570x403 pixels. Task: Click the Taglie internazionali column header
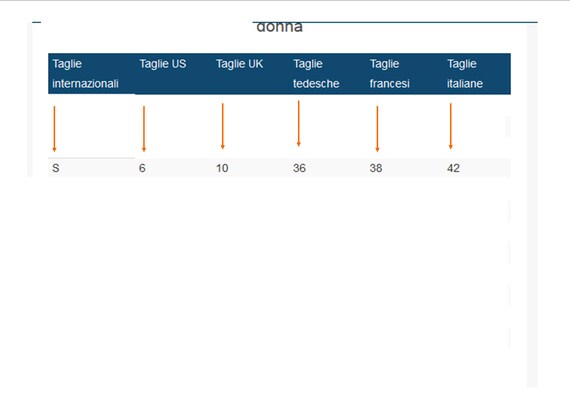click(92, 74)
